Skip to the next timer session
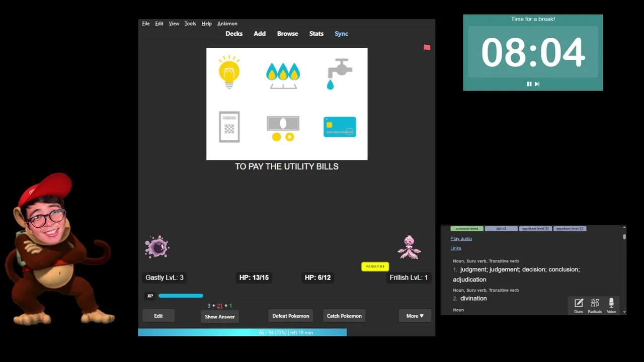Screen dimensions: 644x362 537,84
